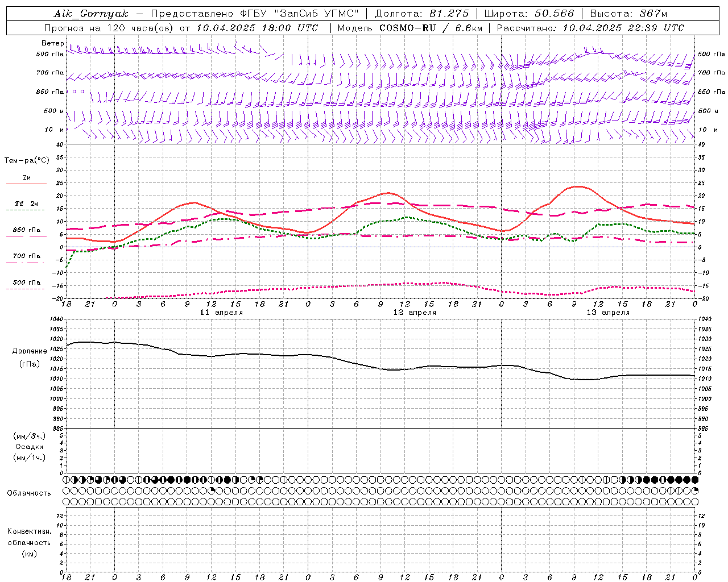Click the Осадки panel label

[30, 447]
